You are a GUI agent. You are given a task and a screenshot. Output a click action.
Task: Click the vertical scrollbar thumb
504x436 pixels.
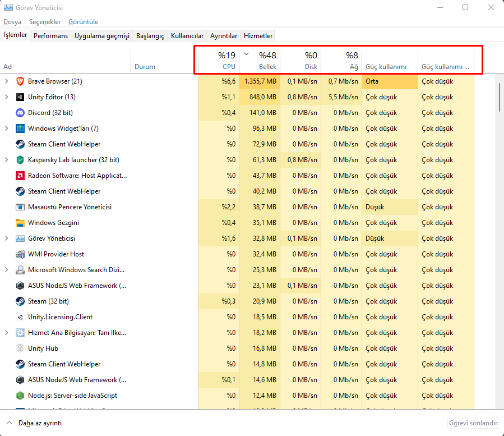499,98
